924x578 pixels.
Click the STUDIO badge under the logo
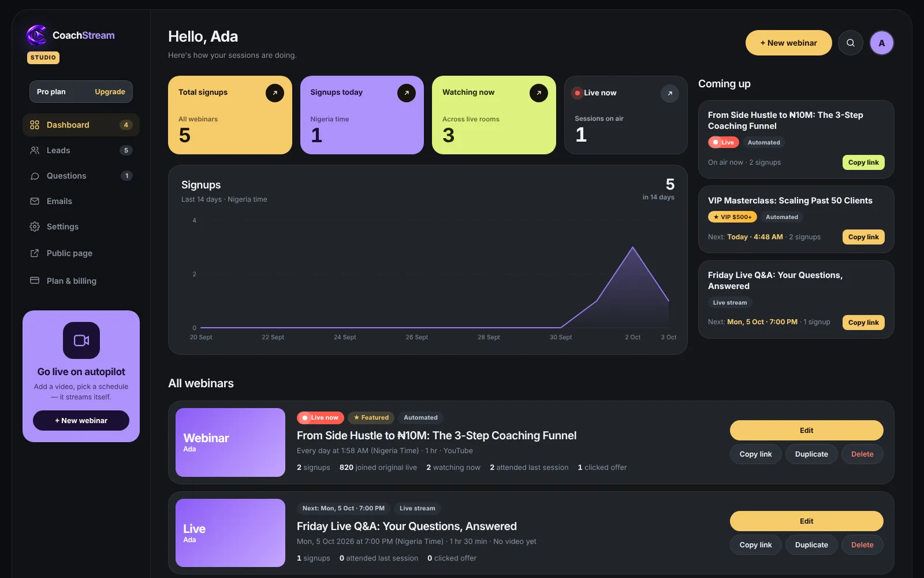point(43,58)
